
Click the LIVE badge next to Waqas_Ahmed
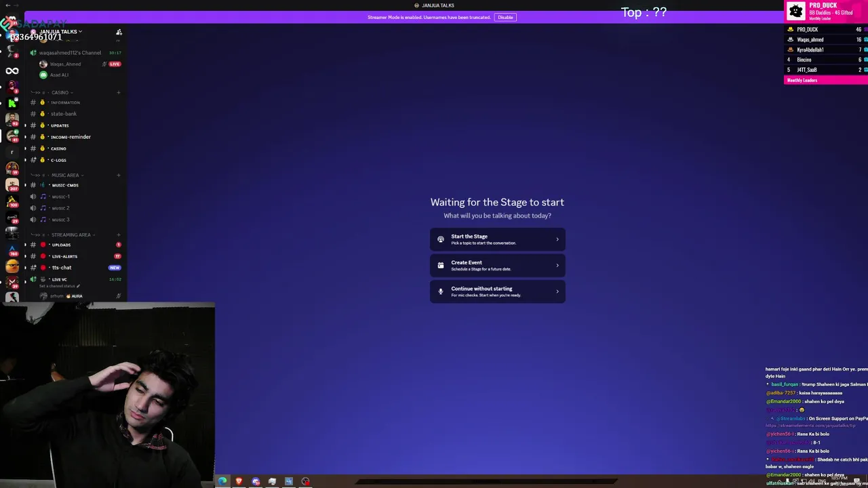[115, 64]
